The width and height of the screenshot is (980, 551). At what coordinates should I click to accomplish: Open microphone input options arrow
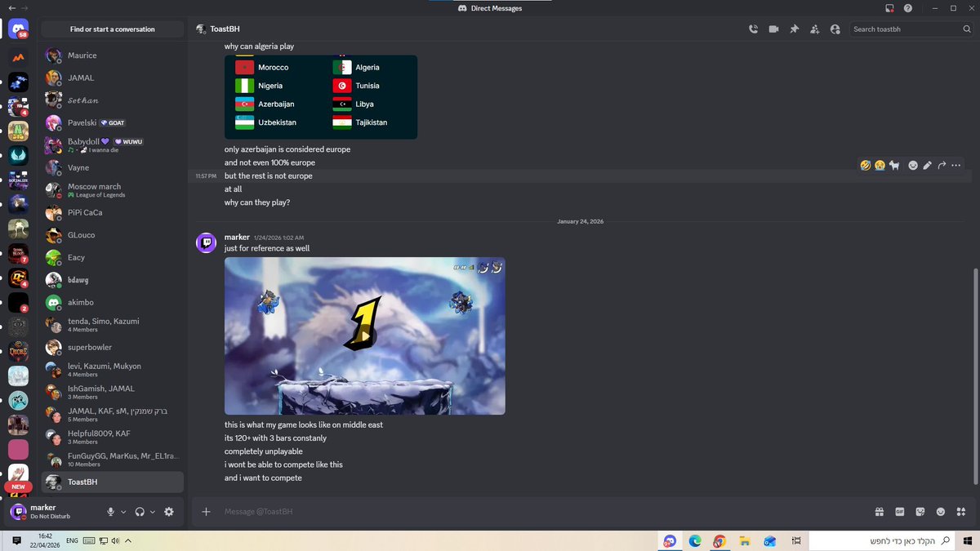[x=123, y=512]
